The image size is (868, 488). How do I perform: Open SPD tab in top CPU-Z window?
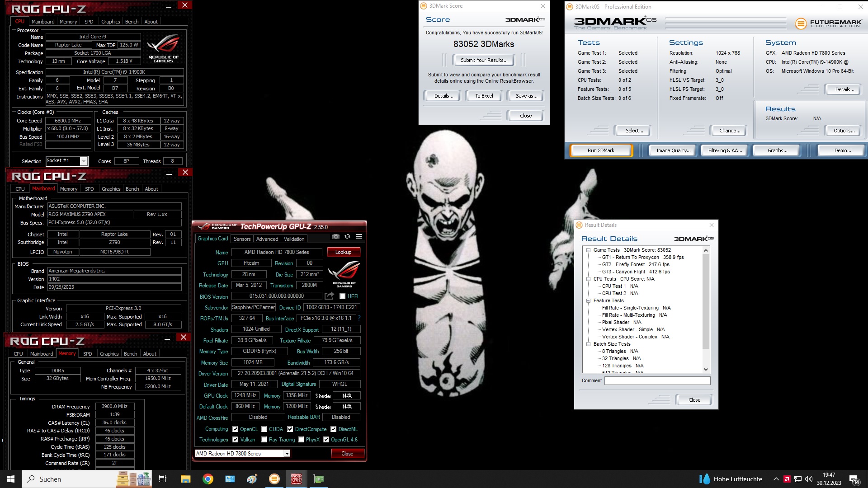pyautogui.click(x=89, y=22)
